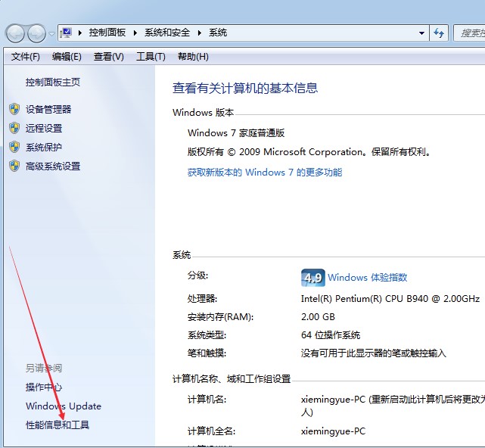Click the 笔和触摸: label
This screenshot has height=448, width=485.
[207, 353]
